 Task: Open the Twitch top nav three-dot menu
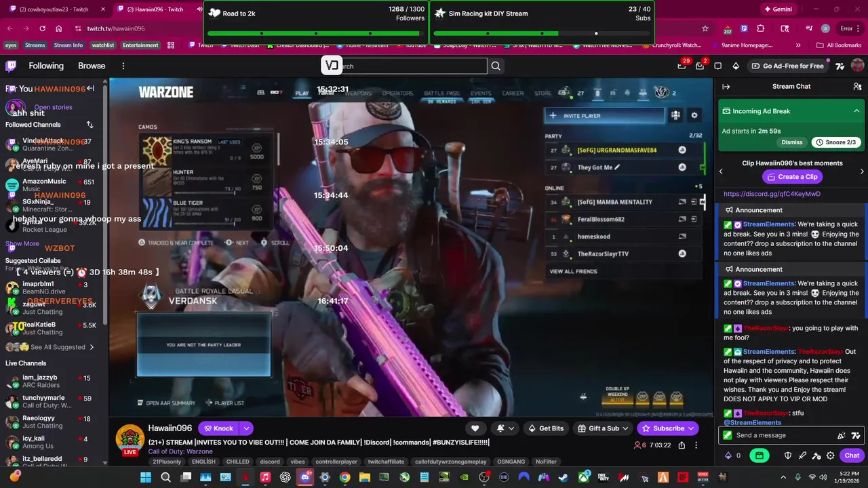point(123,66)
